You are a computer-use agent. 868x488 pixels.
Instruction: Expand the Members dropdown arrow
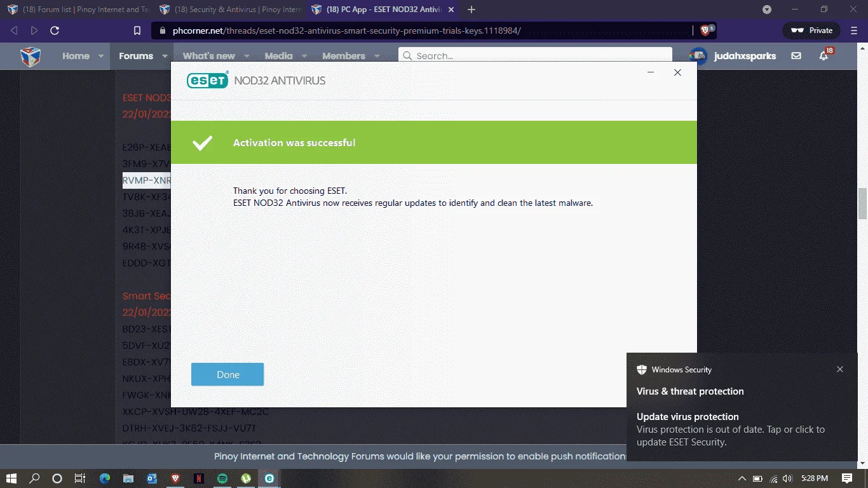coord(377,56)
